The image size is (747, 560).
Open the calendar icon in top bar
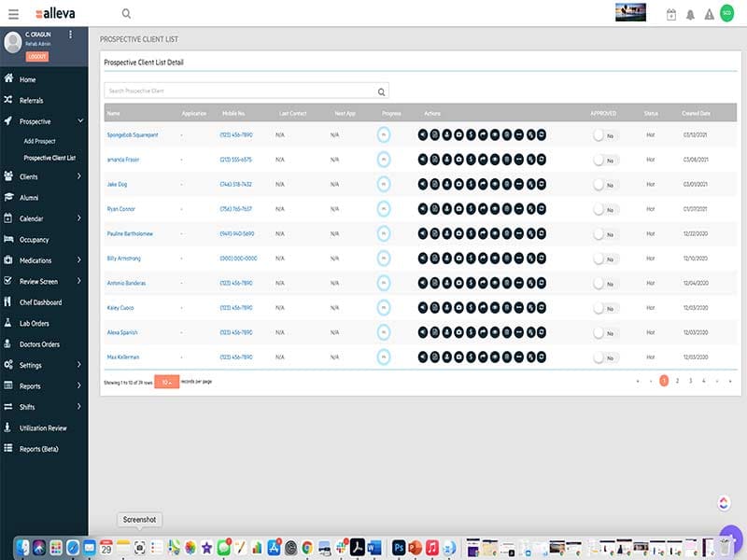pyautogui.click(x=671, y=14)
